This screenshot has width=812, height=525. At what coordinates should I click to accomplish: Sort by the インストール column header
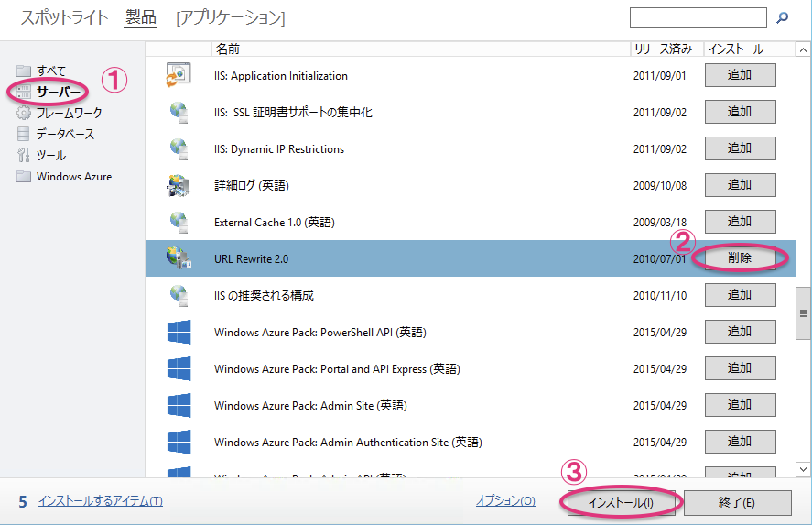click(749, 49)
